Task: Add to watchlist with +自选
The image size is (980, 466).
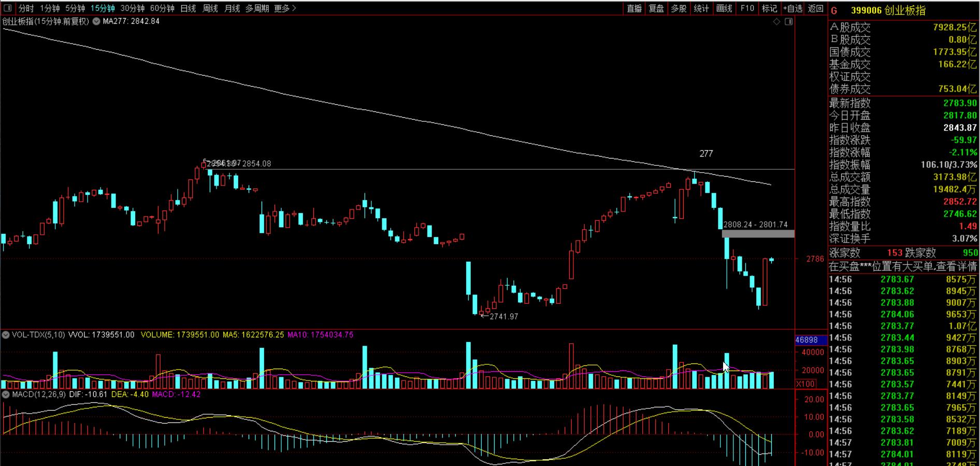Action: (x=793, y=8)
